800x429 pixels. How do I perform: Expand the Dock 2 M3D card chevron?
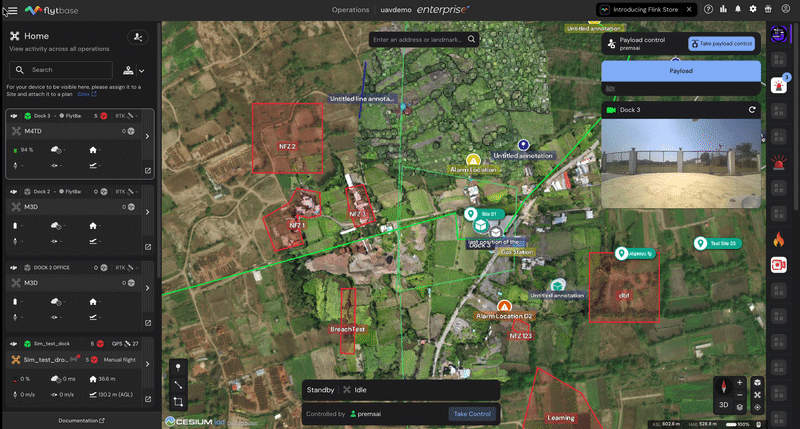pos(147,212)
